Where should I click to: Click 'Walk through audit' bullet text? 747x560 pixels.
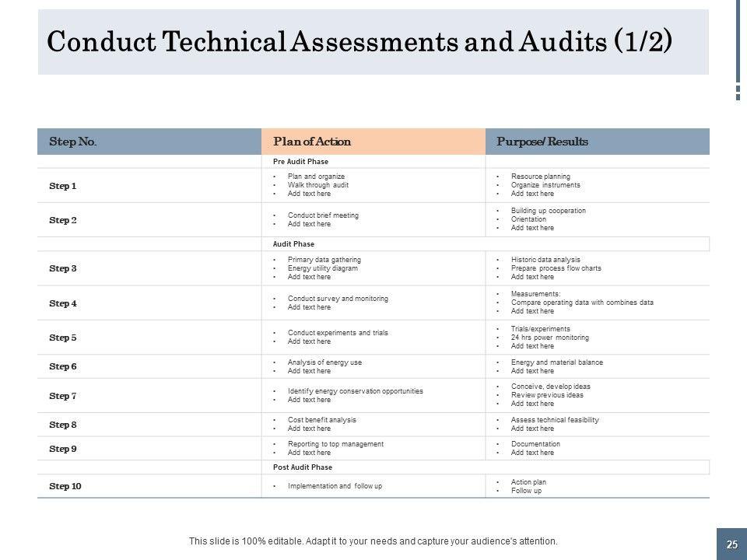(317, 185)
